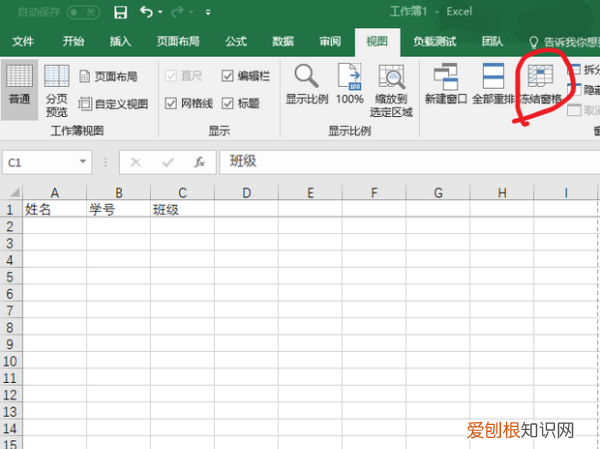
Task: Open the Undo history dropdown arrow
Action: (x=160, y=12)
